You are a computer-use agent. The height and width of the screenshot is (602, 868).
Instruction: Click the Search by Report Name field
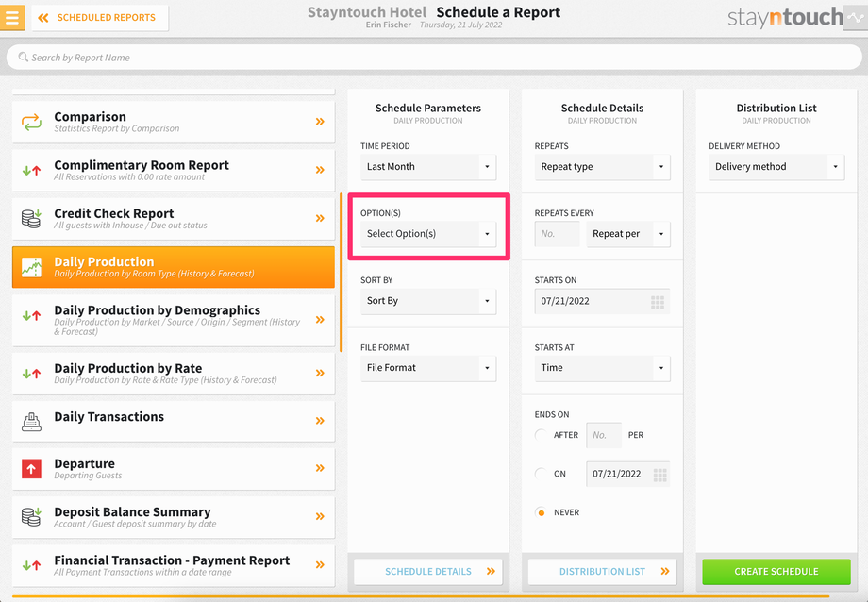(434, 57)
